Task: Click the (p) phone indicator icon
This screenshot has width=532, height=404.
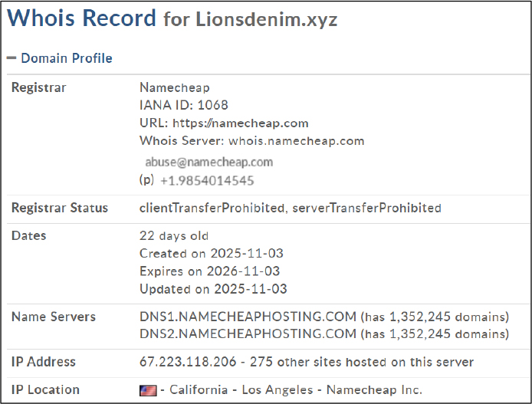Action: (x=146, y=181)
